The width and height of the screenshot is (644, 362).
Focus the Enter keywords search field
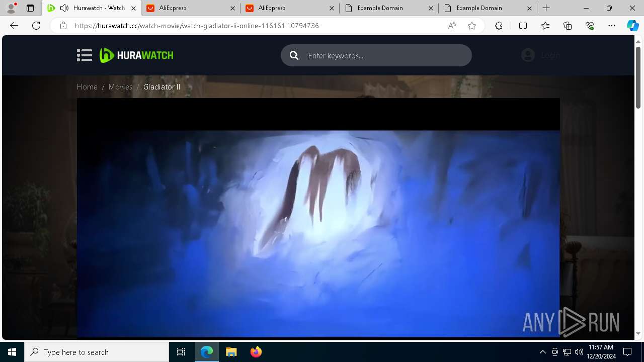(x=376, y=55)
